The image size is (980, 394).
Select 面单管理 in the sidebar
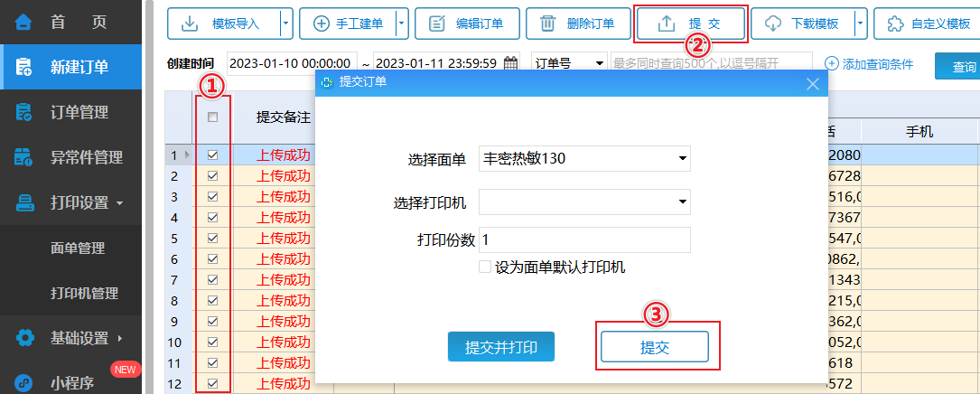(78, 249)
